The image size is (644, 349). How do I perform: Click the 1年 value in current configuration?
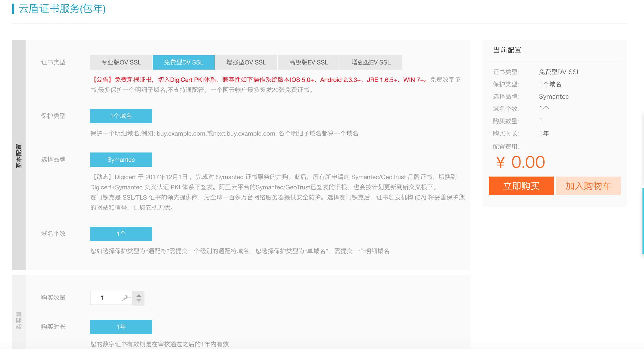(544, 134)
